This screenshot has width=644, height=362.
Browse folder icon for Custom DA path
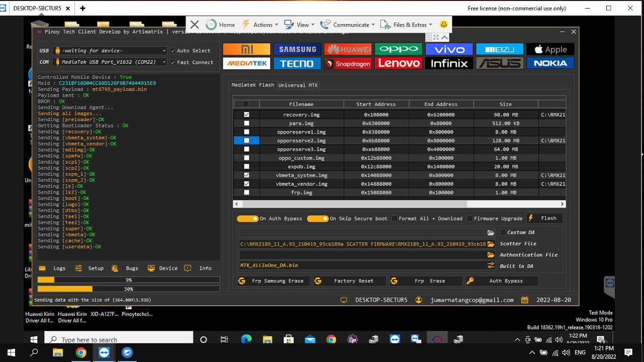(x=491, y=233)
